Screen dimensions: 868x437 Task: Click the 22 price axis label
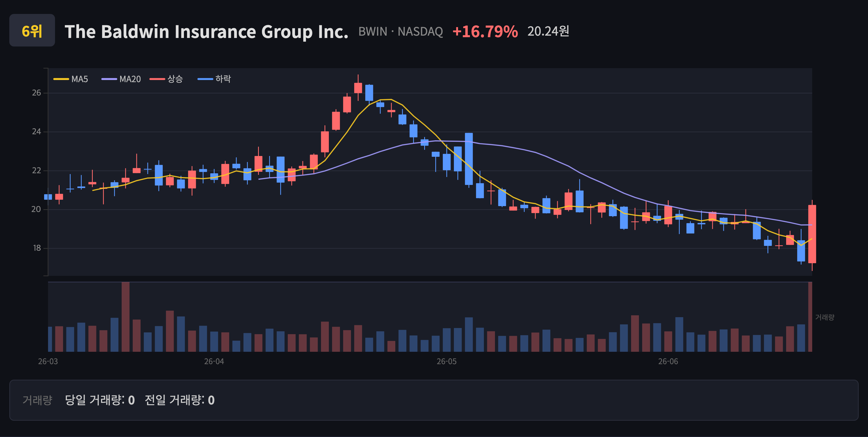(36, 170)
